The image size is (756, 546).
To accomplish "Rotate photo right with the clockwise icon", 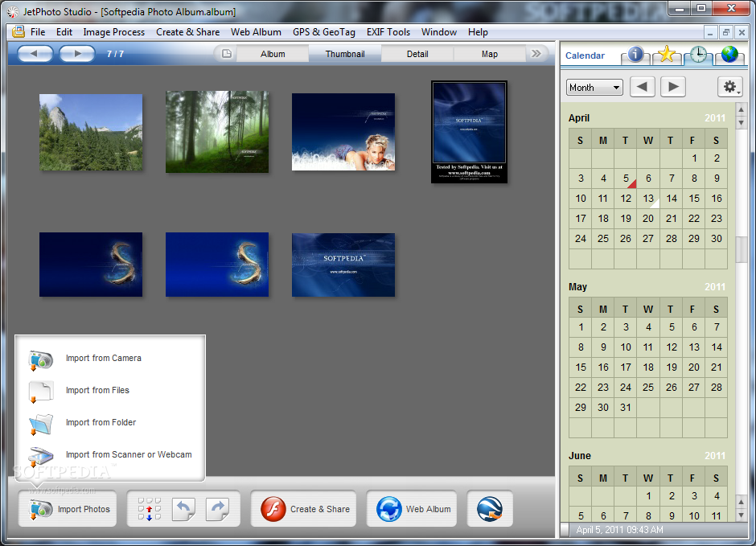I will (217, 509).
